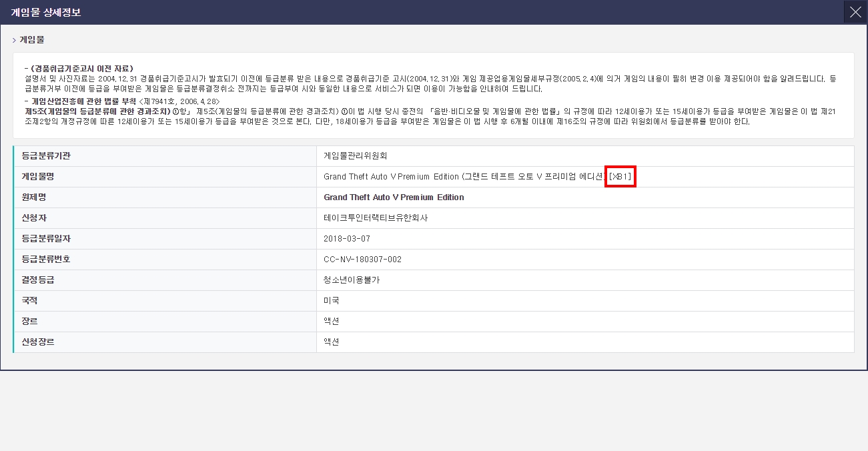Close the 게임물 상세정보 dialog with X
Viewport: 868px width, 451px height.
[855, 12]
